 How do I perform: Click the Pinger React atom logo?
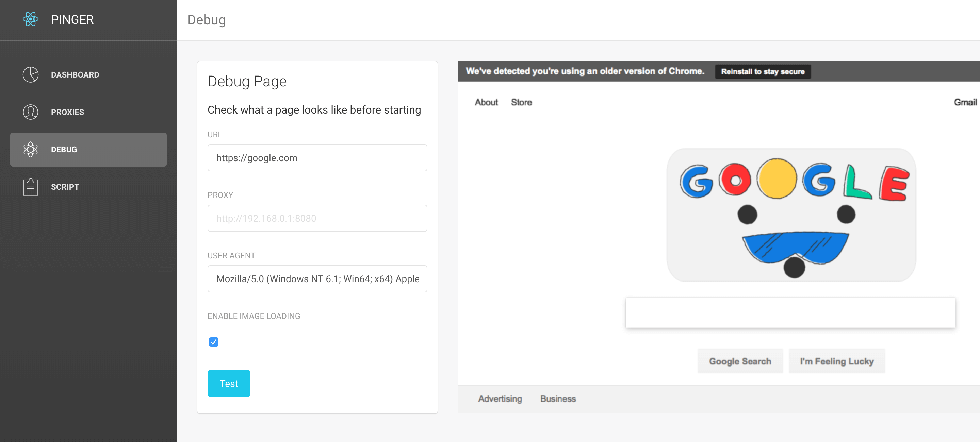coord(30,19)
